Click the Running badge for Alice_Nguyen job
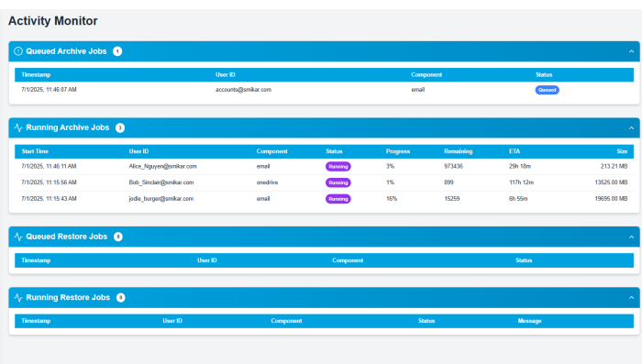The width and height of the screenshot is (642, 364). click(338, 167)
